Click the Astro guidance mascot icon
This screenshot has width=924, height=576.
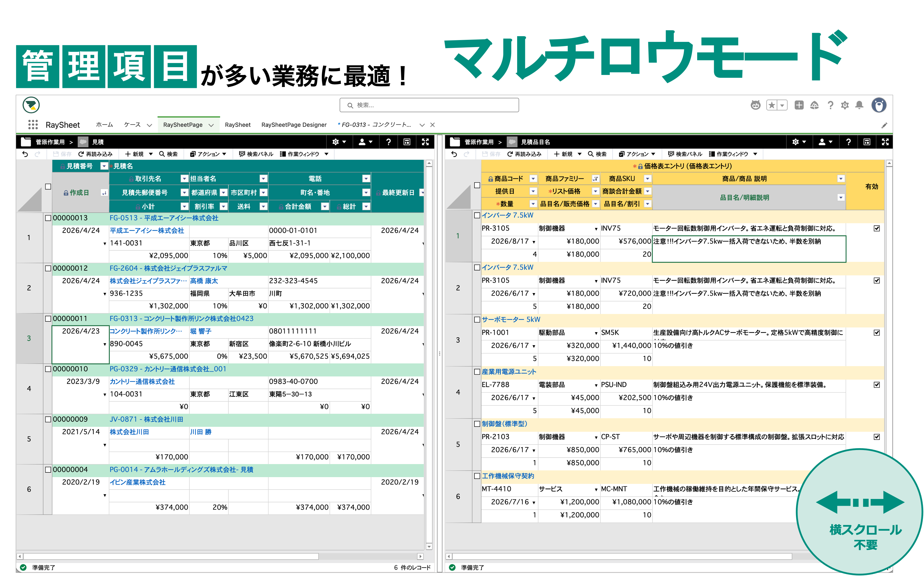pos(755,105)
